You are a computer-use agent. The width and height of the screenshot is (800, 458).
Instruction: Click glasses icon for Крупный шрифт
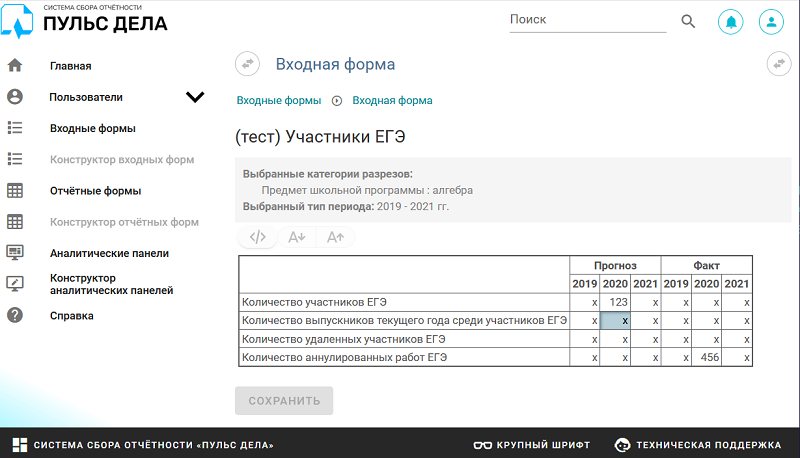pos(483,445)
